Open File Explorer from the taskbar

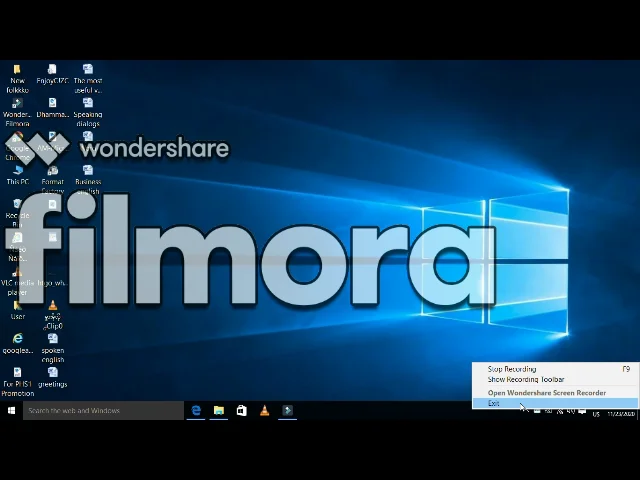[x=219, y=411]
